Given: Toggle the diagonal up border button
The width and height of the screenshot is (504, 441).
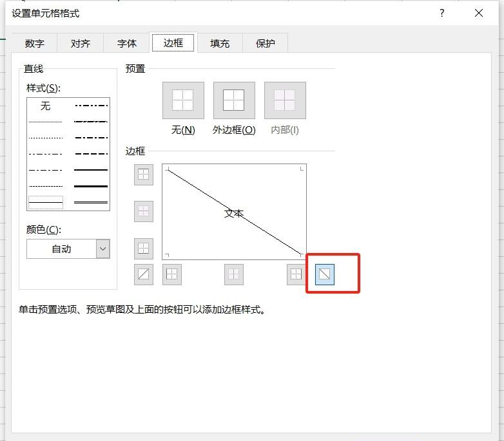Looking at the screenshot, I should [143, 274].
